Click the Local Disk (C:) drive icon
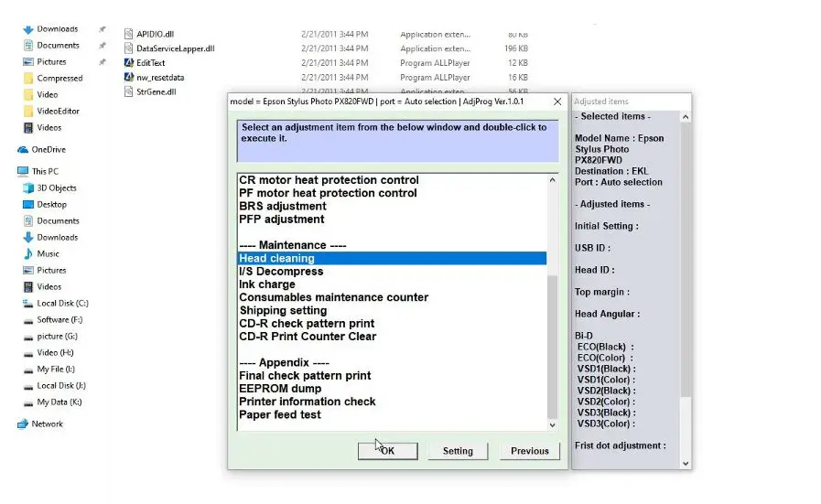 [28, 303]
